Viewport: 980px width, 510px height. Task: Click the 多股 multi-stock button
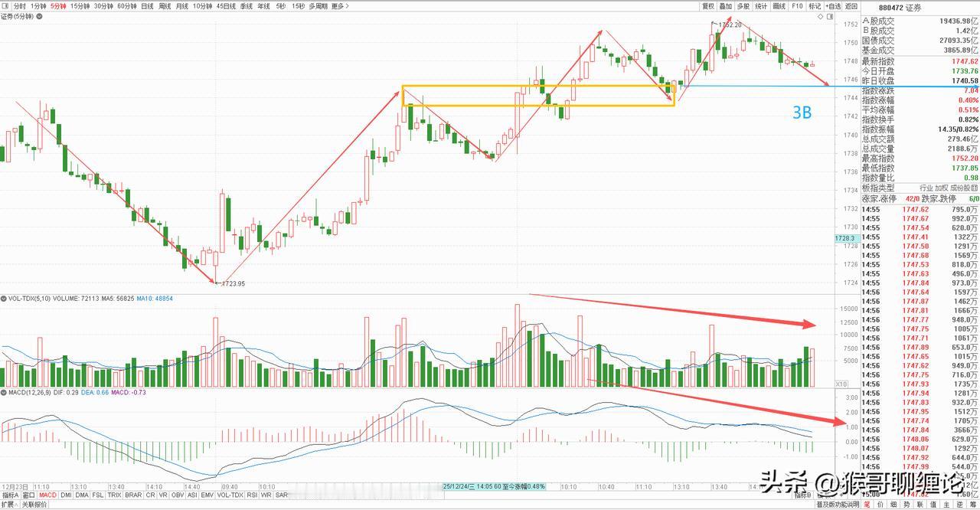[743, 6]
